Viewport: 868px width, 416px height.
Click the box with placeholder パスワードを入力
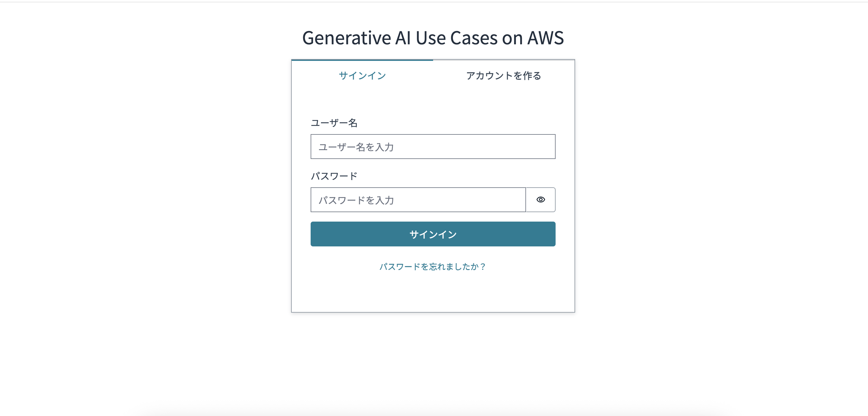click(418, 200)
